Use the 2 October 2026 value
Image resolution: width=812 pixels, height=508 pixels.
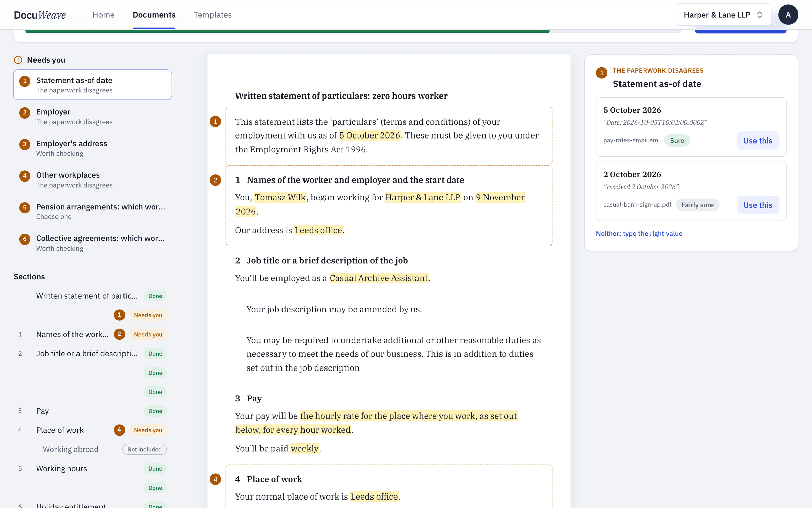tap(758, 205)
